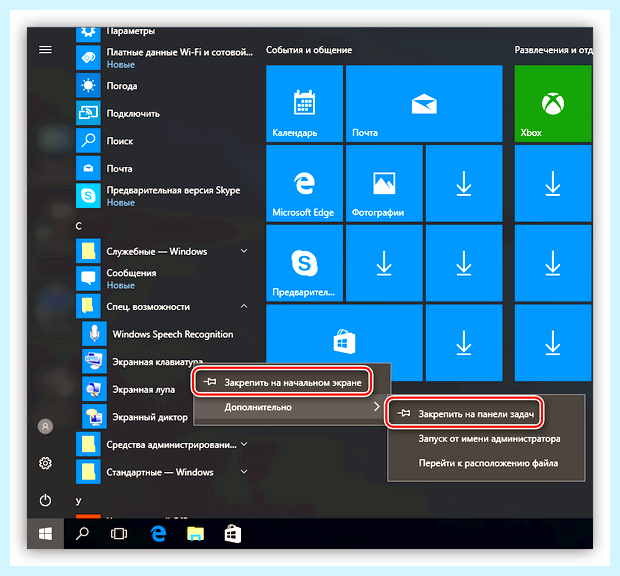Launch Microsoft Edge from the taskbar

pos(158,534)
